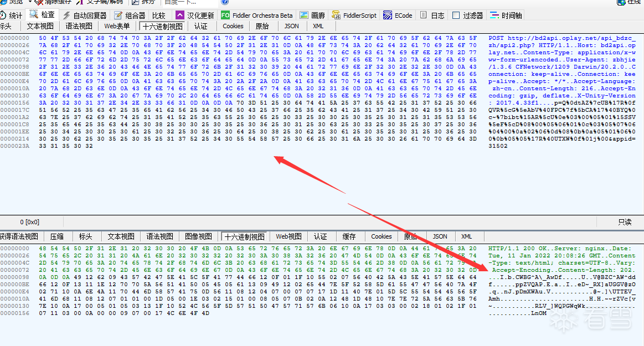Click response ASCII line 'Accept-Encoding..Content-Length: 202.'
644x346 pixels.
[x=562, y=270]
